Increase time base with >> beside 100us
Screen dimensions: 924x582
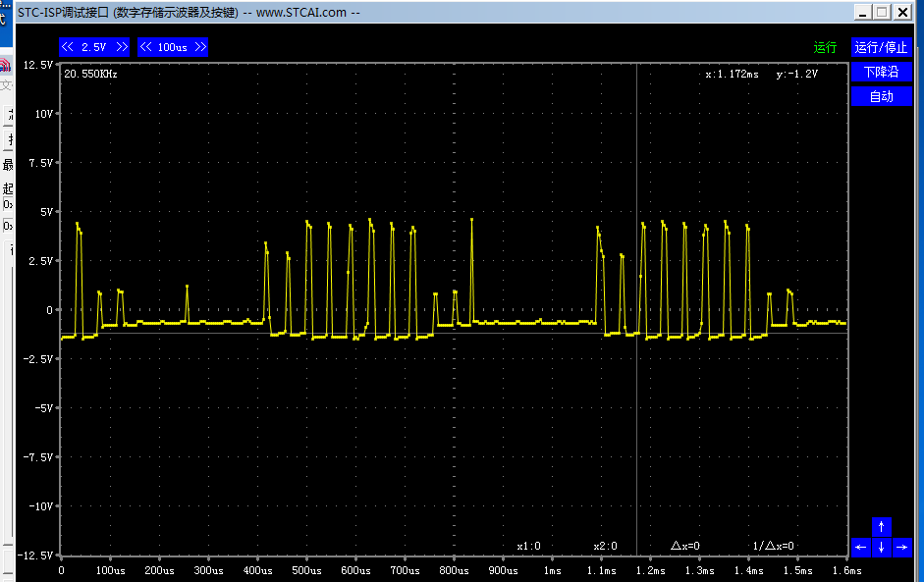199,47
